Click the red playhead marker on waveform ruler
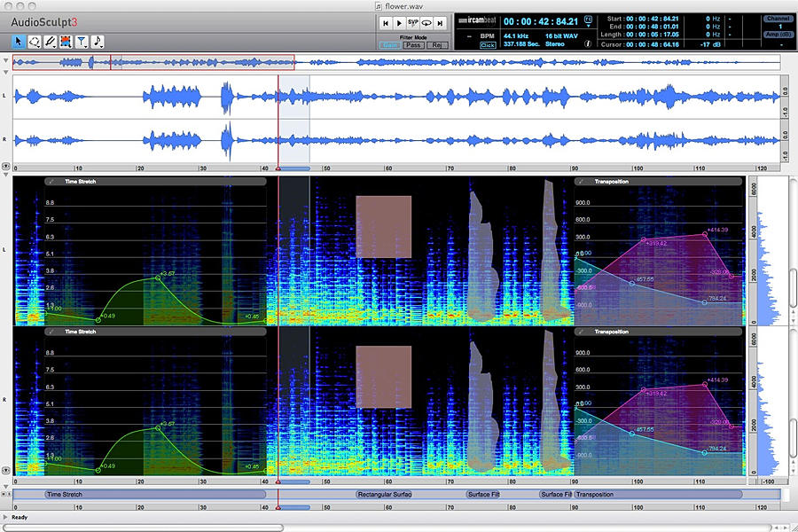Viewport: 798px width, 532px height. point(278,168)
